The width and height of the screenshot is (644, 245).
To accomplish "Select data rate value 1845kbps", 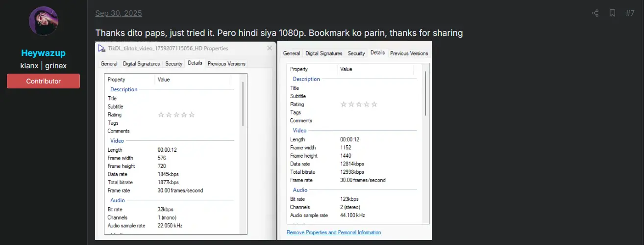I will 168,174.
